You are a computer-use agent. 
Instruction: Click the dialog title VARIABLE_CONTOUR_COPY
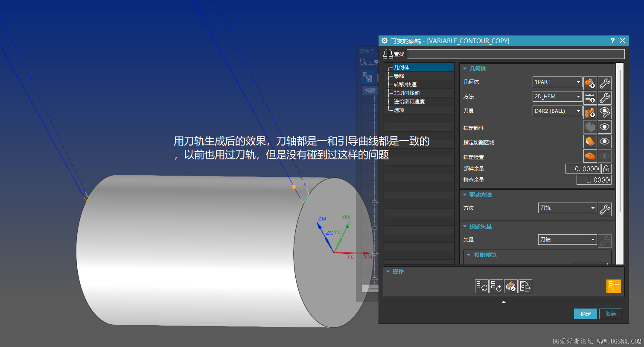(x=468, y=41)
